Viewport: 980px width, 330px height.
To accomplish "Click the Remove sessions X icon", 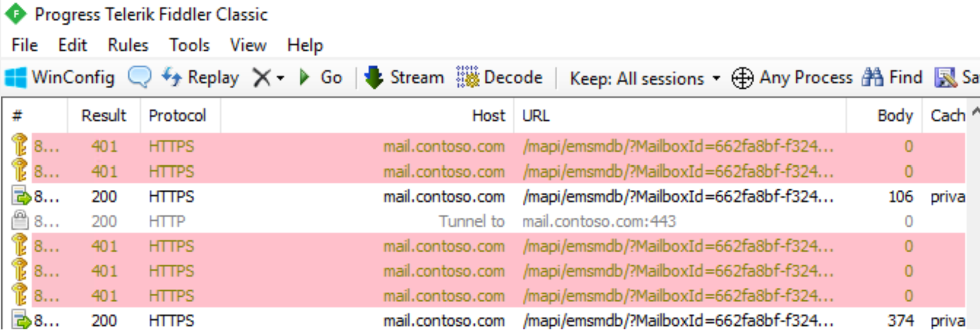I will 262,78.
